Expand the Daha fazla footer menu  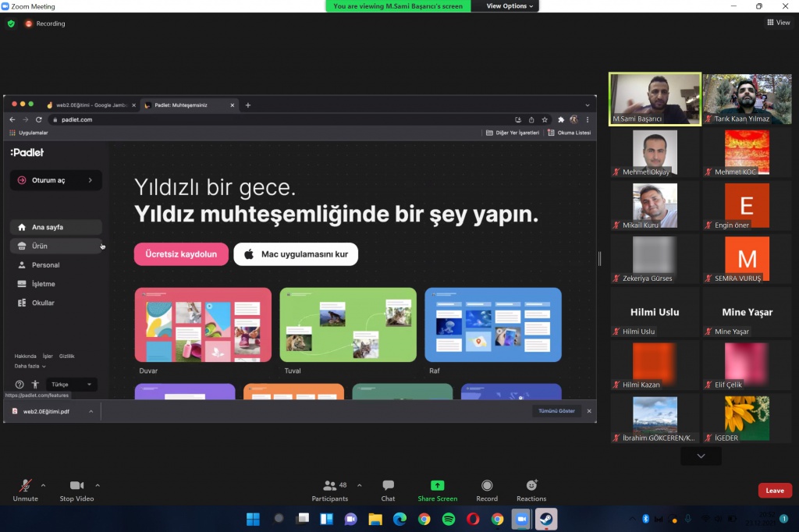[x=30, y=367]
